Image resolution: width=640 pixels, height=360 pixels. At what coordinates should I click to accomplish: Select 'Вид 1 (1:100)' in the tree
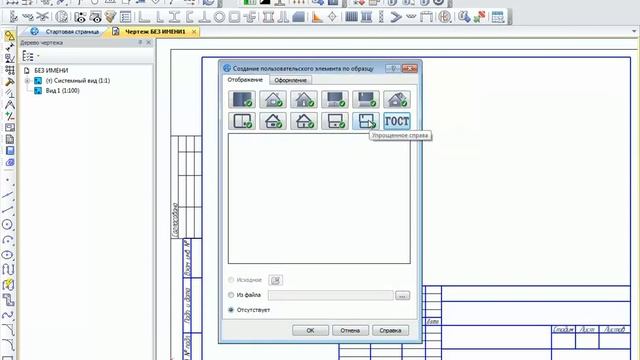point(62,91)
